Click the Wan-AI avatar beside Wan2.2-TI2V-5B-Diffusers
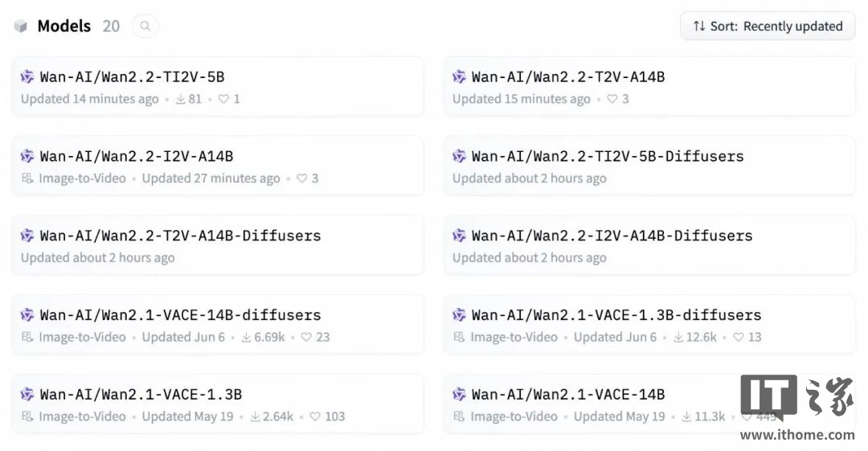This screenshot has height=451, width=868. pos(459,156)
